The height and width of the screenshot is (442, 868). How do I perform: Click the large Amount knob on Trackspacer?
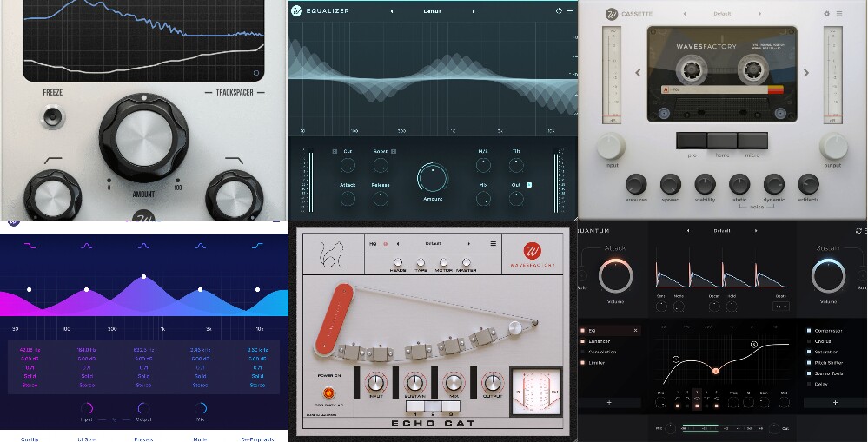pos(144,138)
